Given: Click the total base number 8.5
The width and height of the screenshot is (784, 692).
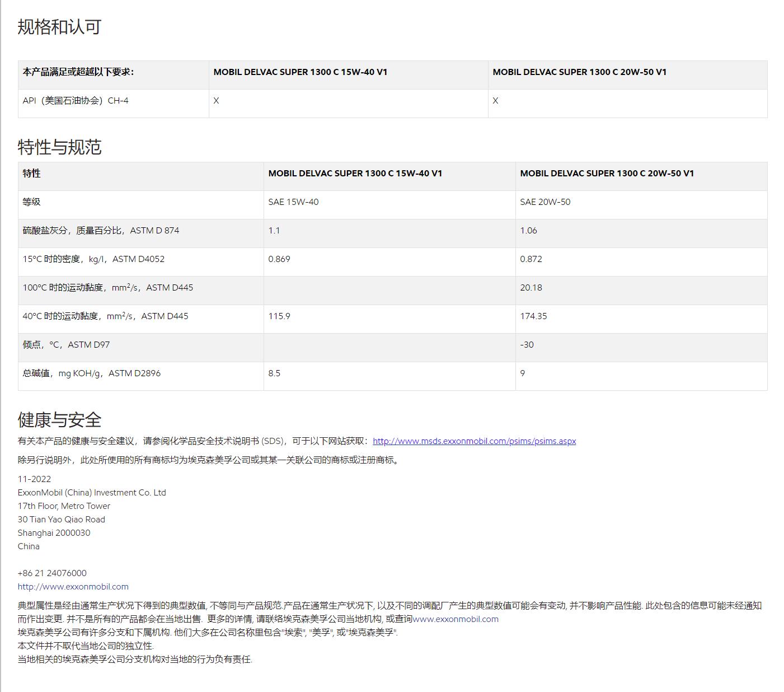Looking at the screenshot, I should [275, 373].
